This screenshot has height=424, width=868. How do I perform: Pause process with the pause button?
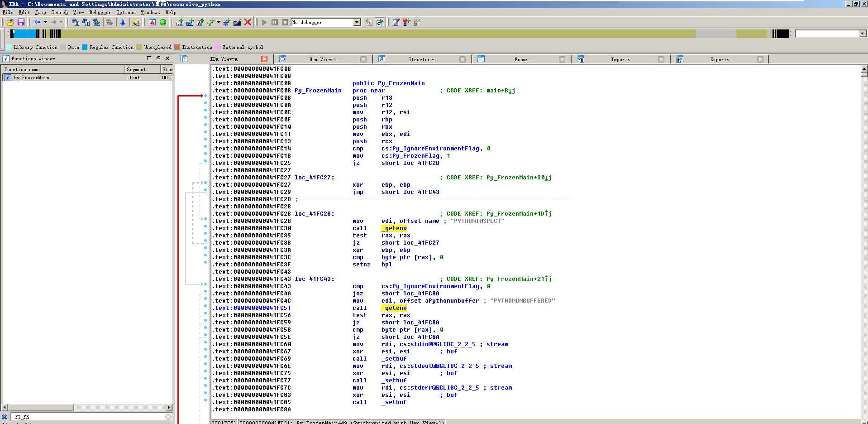(275, 22)
